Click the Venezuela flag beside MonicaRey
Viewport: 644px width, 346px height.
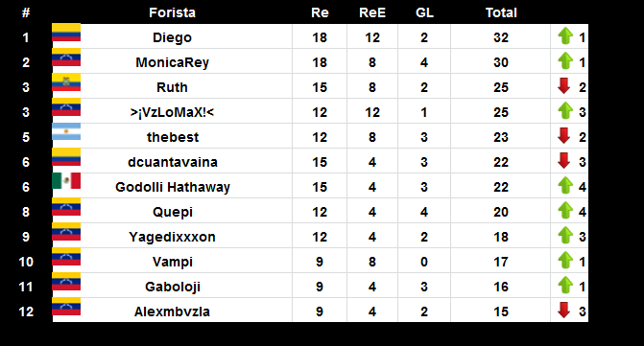point(66,58)
